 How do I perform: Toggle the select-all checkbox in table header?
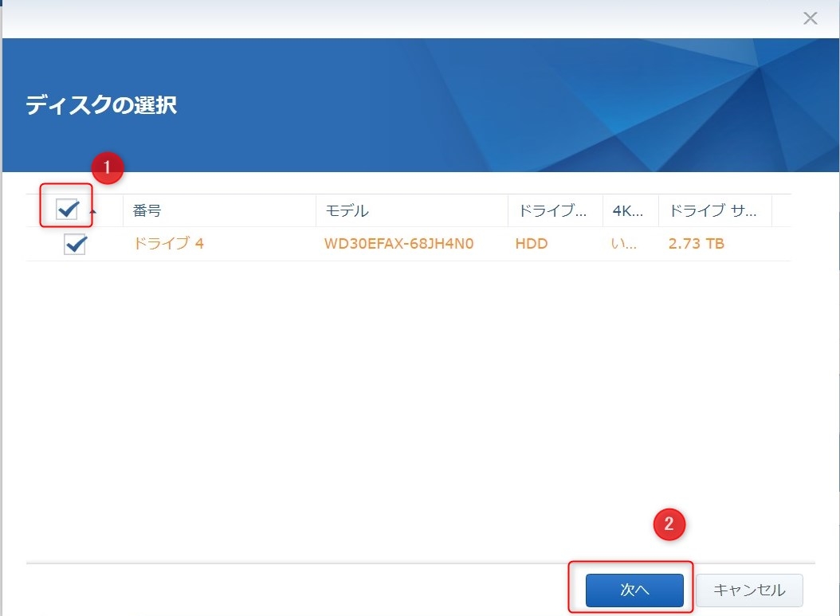(67, 210)
